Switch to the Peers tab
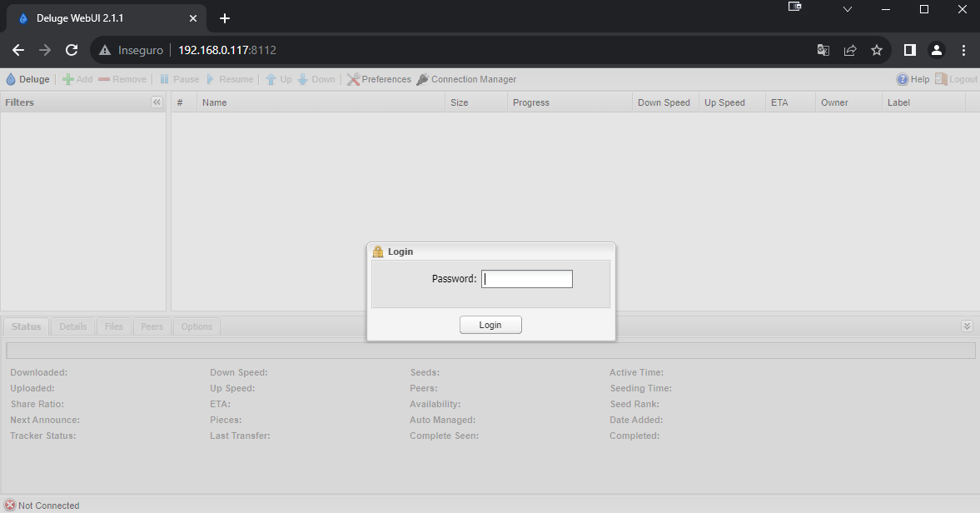The width and height of the screenshot is (980, 513). (x=152, y=326)
